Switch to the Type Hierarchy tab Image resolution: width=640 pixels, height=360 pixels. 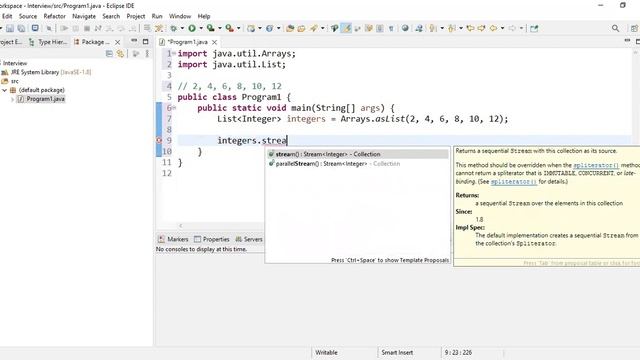(x=48, y=42)
